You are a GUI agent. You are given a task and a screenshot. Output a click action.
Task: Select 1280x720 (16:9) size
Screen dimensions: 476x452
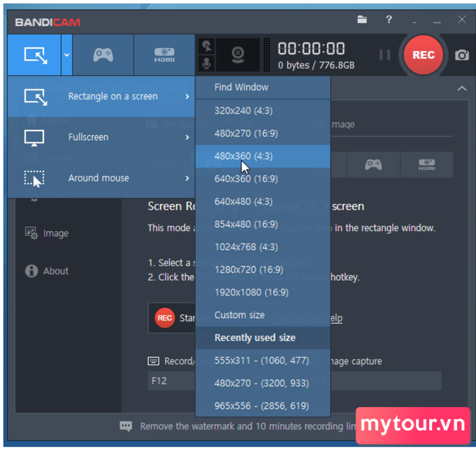(x=263, y=270)
